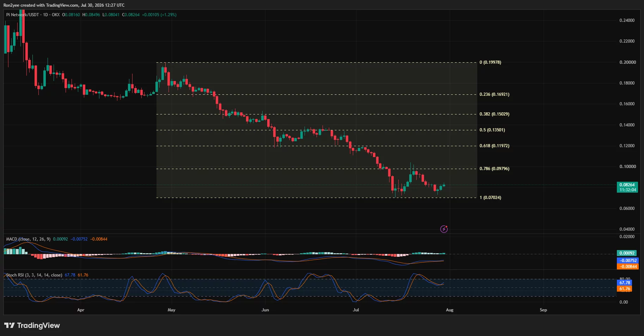This screenshot has height=336, width=644.
Task: Click the Sep label on time axis
Action: [544, 310]
